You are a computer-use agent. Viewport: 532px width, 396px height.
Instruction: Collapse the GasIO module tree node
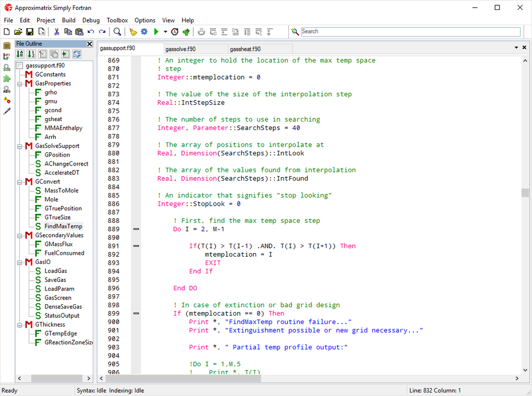click(19, 262)
